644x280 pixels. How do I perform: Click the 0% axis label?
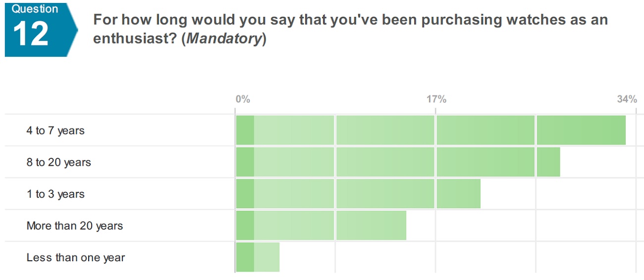pyautogui.click(x=243, y=99)
